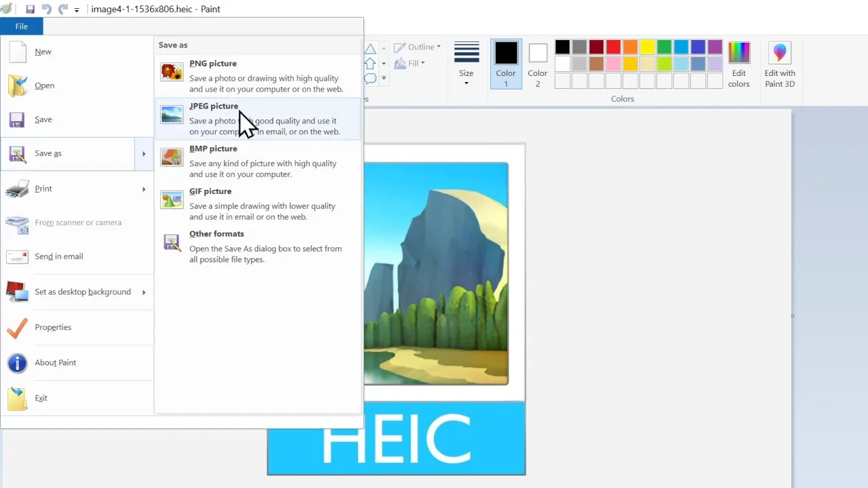Select the Save as entry
868x488 pixels.
[x=68, y=154]
